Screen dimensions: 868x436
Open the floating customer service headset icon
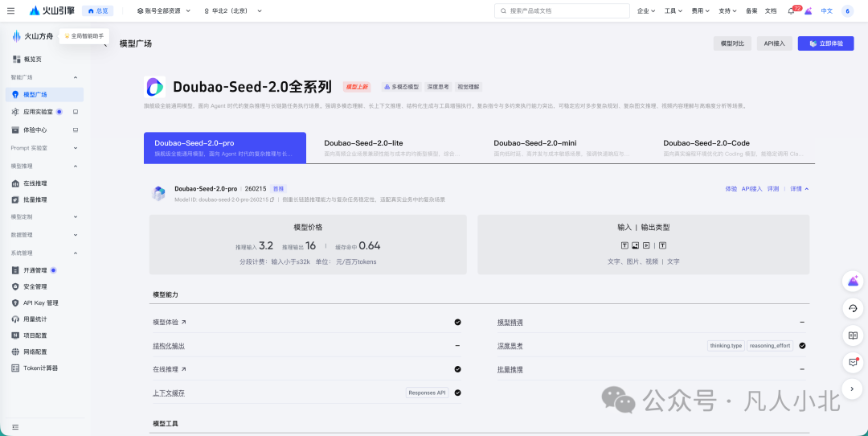pyautogui.click(x=853, y=309)
